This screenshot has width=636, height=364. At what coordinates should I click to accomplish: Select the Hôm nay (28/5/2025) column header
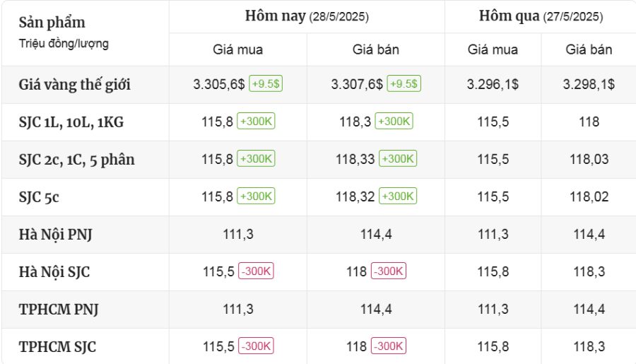307,16
